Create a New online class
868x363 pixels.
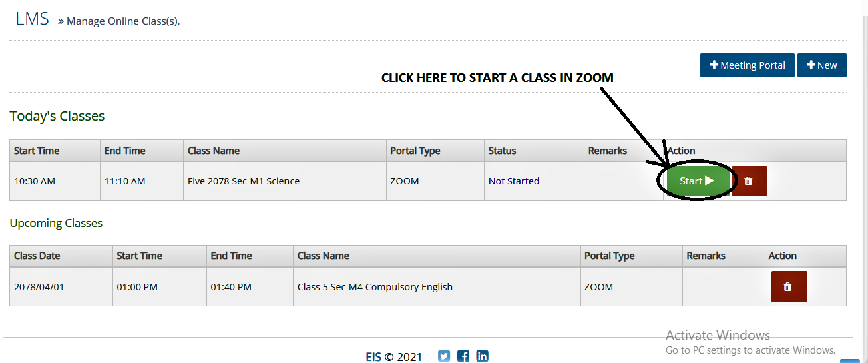821,65
